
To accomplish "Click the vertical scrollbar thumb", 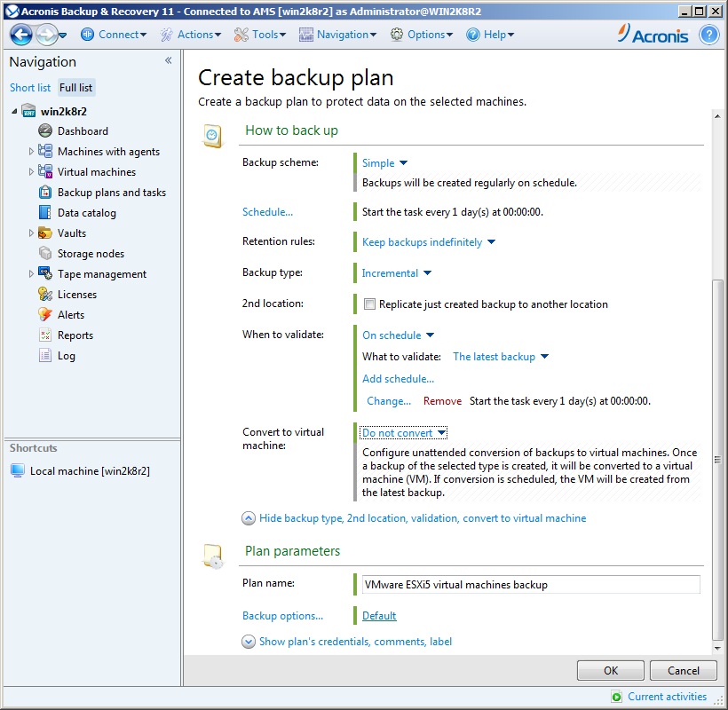I will (717, 460).
